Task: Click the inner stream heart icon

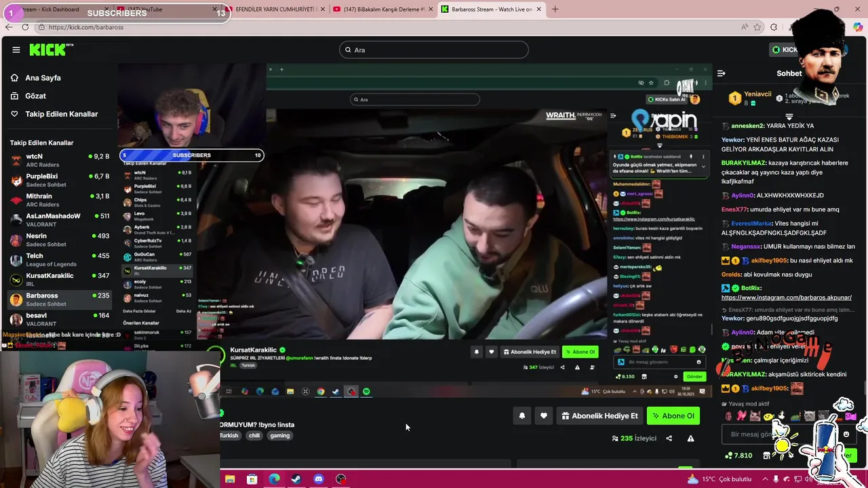Action: [x=492, y=352]
